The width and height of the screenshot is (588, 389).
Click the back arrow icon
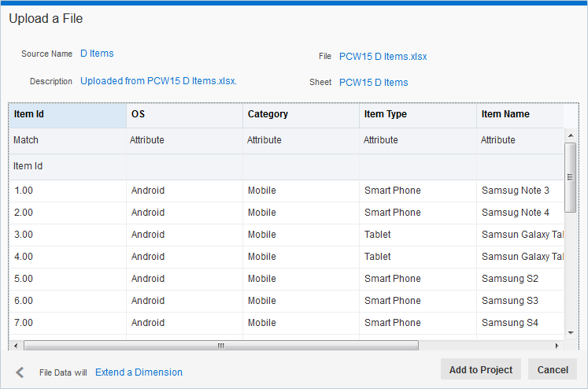[20, 372]
